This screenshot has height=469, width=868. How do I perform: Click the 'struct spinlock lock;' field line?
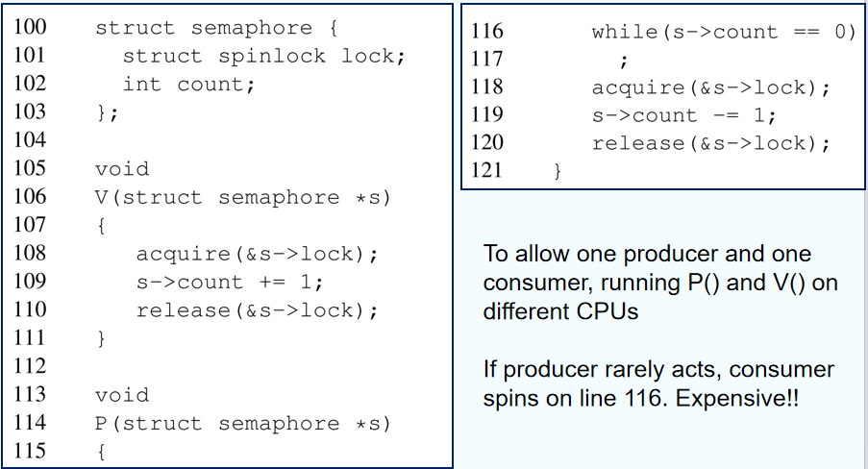[264, 56]
